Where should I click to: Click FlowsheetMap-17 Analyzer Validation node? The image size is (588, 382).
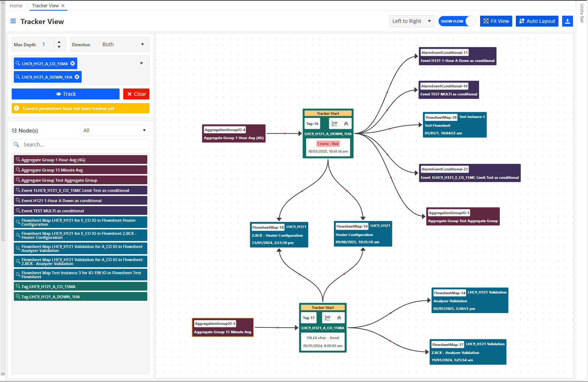468,352
